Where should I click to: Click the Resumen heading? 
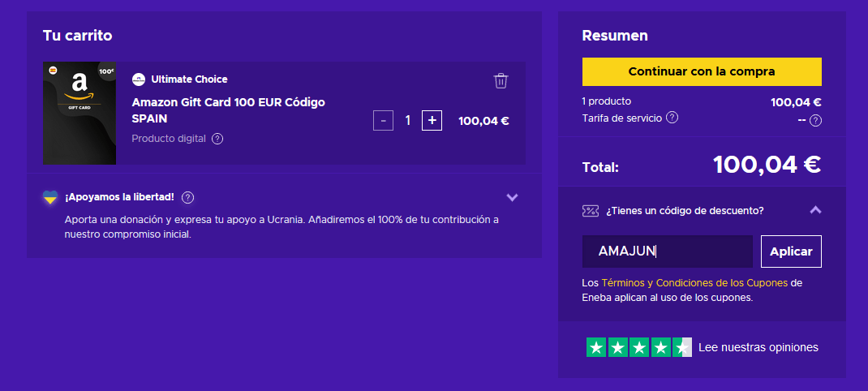coord(614,36)
